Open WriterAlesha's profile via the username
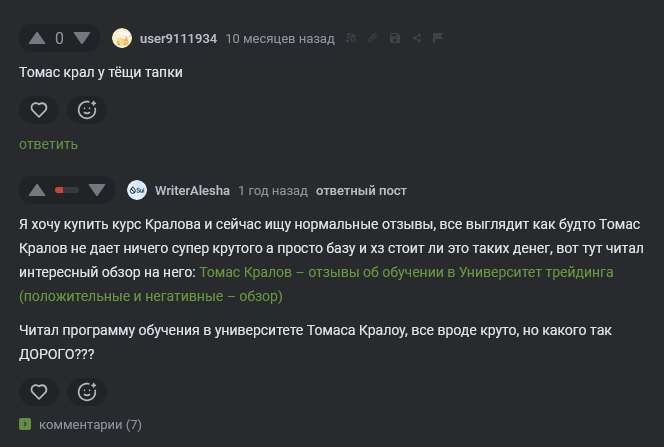The height and width of the screenshot is (447, 664). click(x=192, y=190)
